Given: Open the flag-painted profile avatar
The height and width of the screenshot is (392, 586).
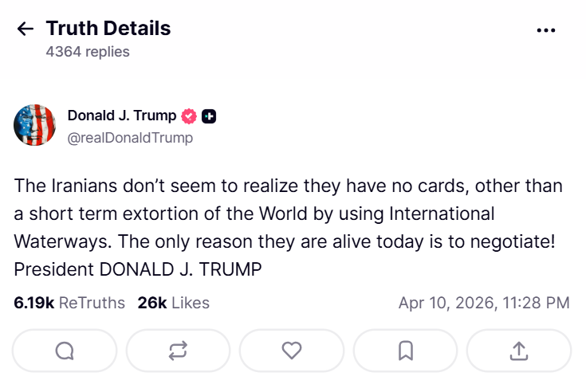Looking at the screenshot, I should pos(35,125).
